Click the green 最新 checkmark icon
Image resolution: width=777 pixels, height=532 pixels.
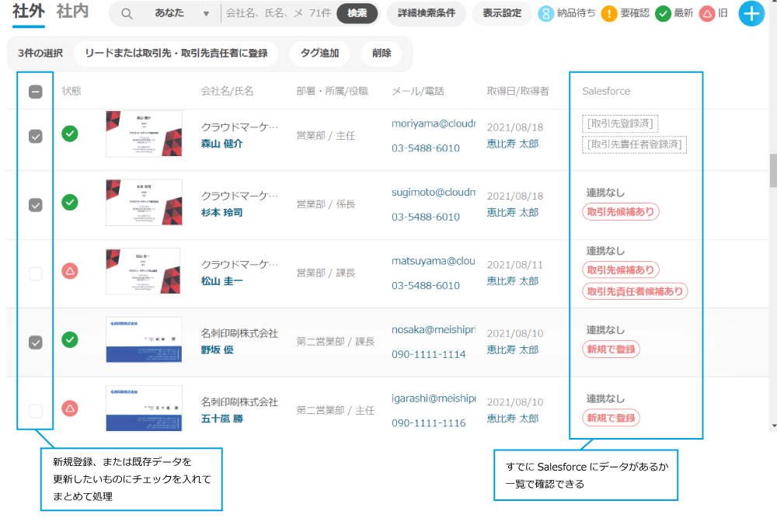(663, 14)
